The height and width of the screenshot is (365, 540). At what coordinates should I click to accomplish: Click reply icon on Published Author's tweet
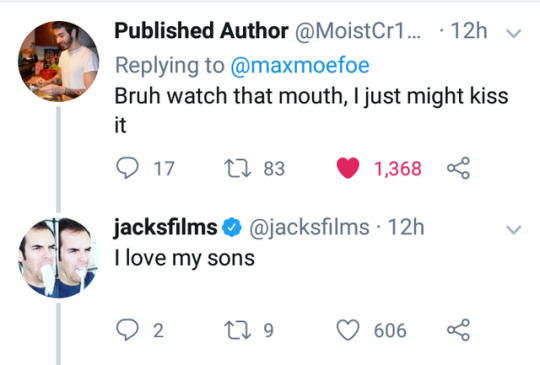(127, 168)
